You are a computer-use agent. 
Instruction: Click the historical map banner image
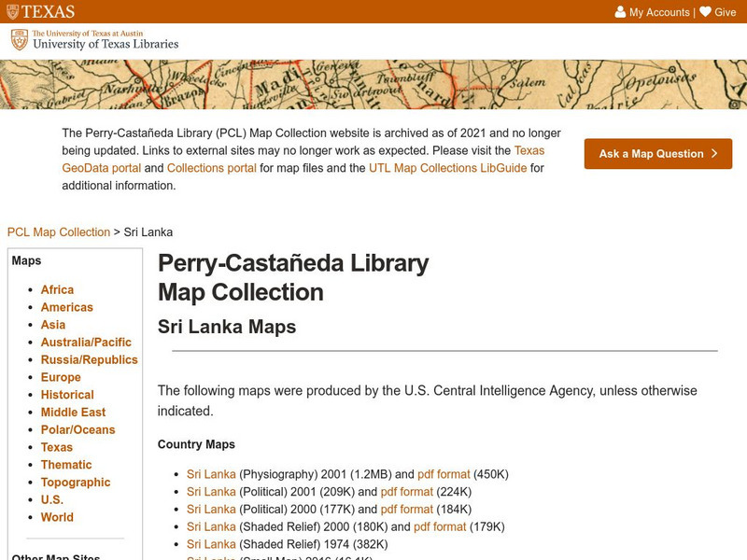coord(373,84)
